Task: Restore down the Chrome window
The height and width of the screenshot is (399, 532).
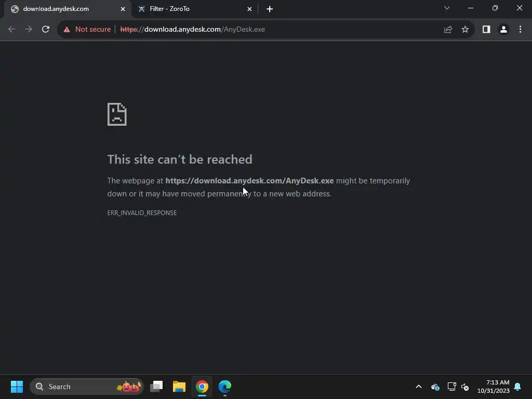Action: pos(495,8)
